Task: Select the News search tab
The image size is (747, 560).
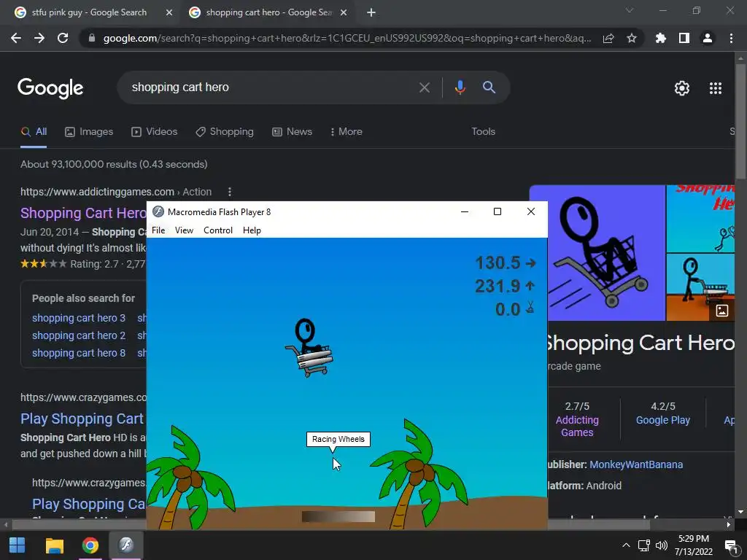Action: coord(292,132)
